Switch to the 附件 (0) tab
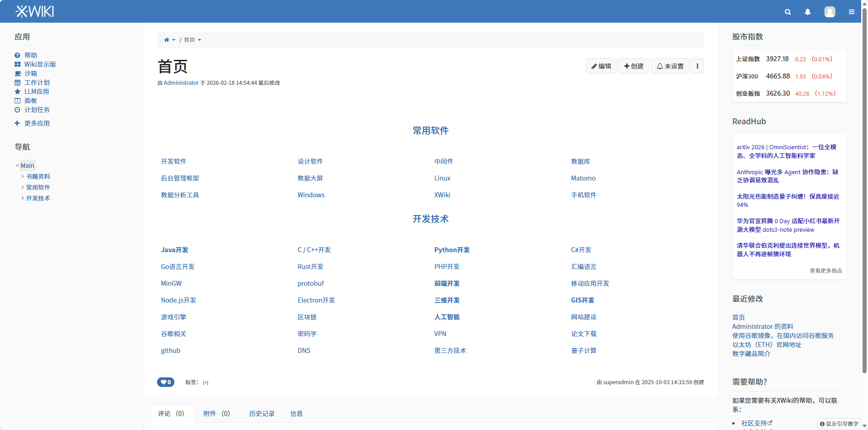 (217, 414)
